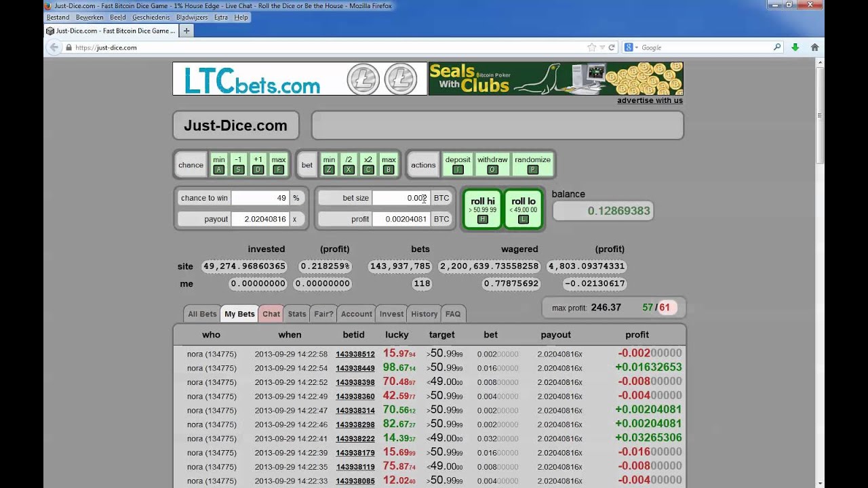
Task: Open bet id 143938449 link
Action: point(355,368)
